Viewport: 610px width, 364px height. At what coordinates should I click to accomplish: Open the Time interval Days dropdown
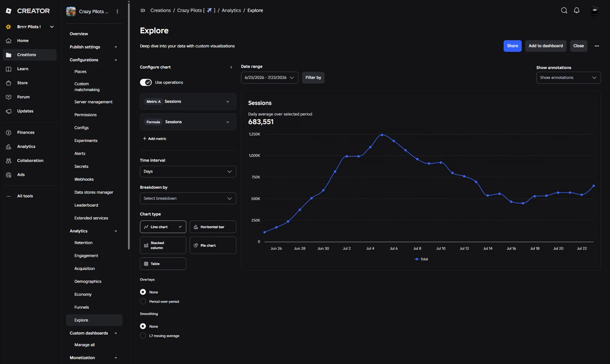(188, 172)
